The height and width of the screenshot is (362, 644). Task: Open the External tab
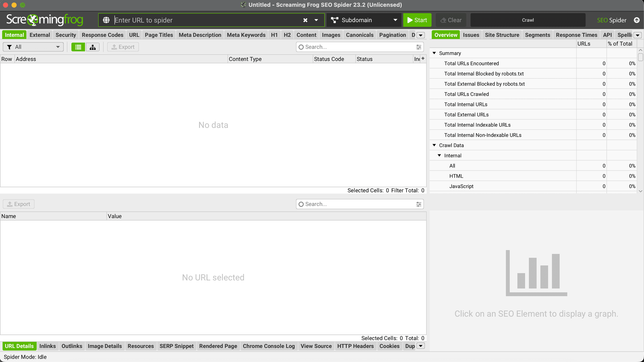click(40, 35)
